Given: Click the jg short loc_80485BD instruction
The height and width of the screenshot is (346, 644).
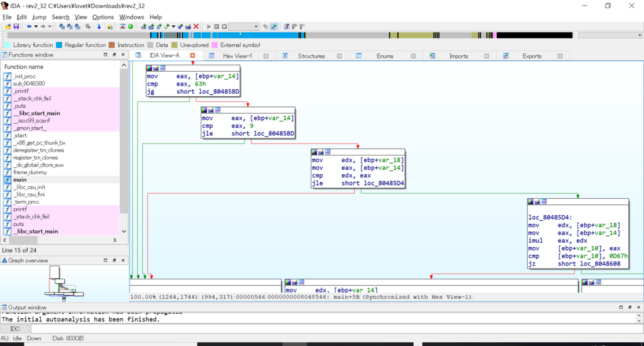Looking at the screenshot, I should (192, 92).
